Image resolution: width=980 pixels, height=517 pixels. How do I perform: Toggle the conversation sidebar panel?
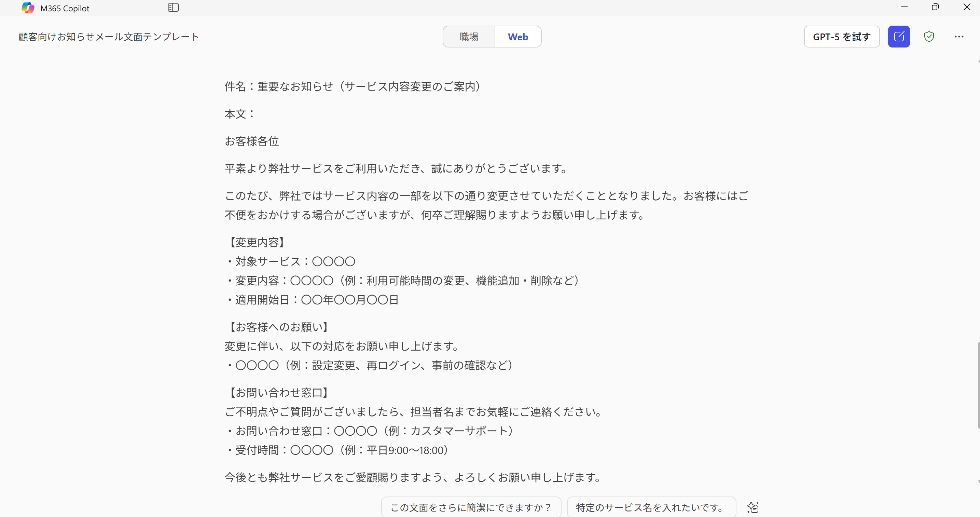click(x=173, y=7)
